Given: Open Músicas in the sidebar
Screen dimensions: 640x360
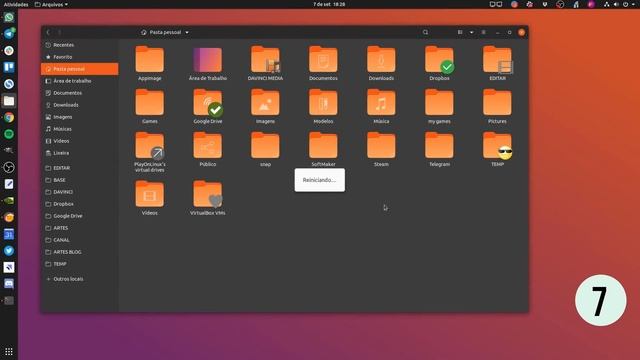Looking at the screenshot, I should 80,129.
